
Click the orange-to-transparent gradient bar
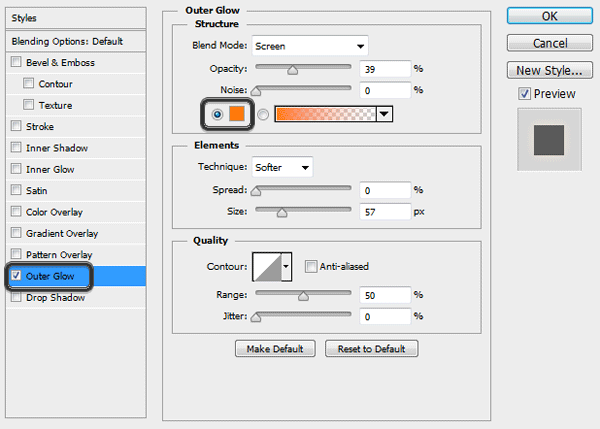[x=325, y=114]
